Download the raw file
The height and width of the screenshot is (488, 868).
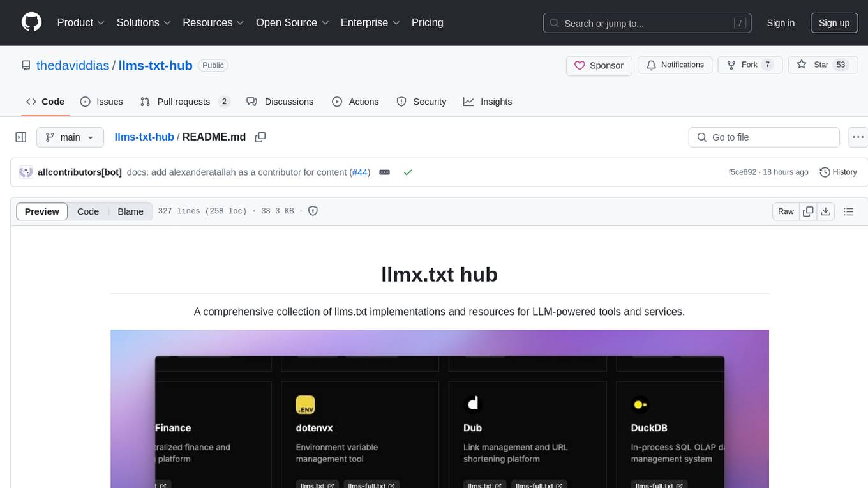point(825,211)
